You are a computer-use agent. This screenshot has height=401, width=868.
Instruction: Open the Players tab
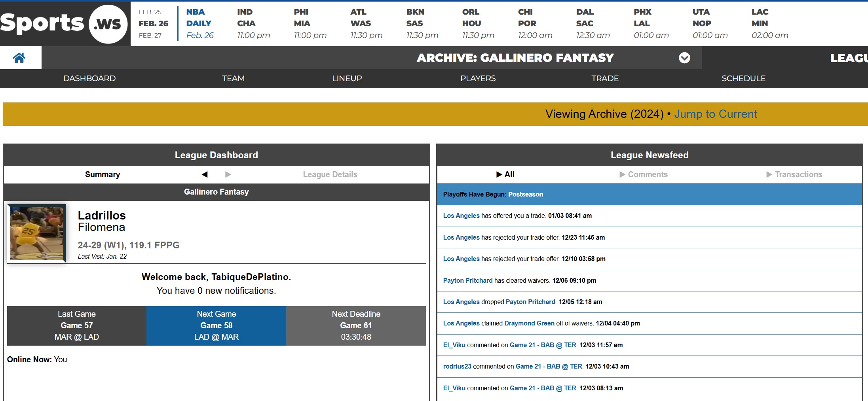pos(478,78)
